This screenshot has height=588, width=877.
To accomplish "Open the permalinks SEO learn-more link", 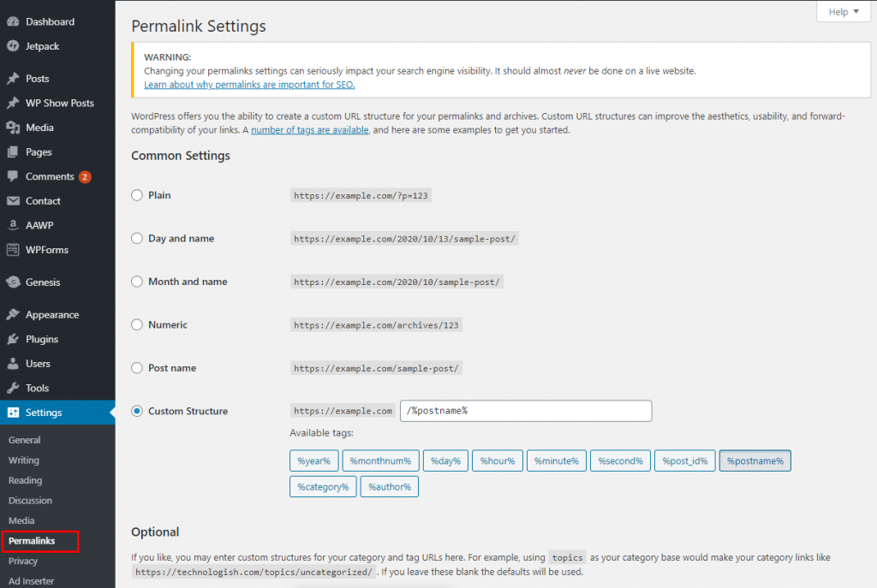I will 249,85.
